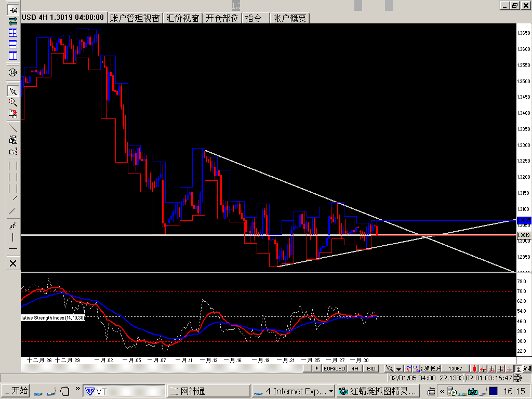Screen dimensions: 532x399
Task: Click the expand-vertical red arrows icon
Action: point(501,368)
